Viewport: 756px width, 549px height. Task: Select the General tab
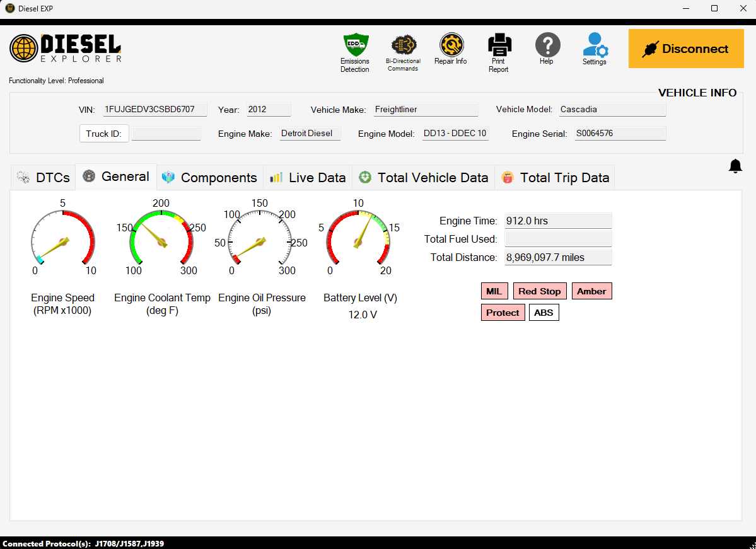116,176
